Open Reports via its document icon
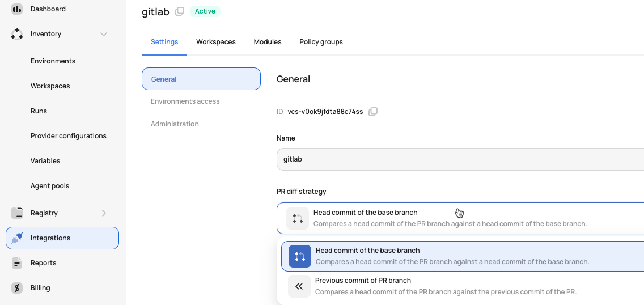This screenshot has height=305, width=644. coord(17,263)
